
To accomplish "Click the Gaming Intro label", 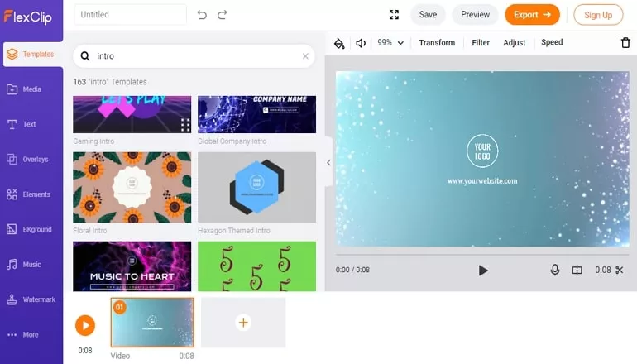I will (x=93, y=141).
